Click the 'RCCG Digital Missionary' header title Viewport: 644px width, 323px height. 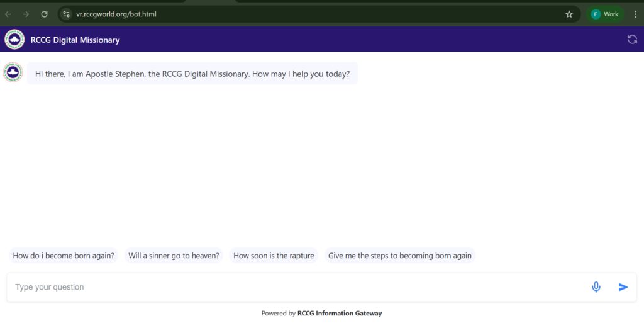coord(75,40)
